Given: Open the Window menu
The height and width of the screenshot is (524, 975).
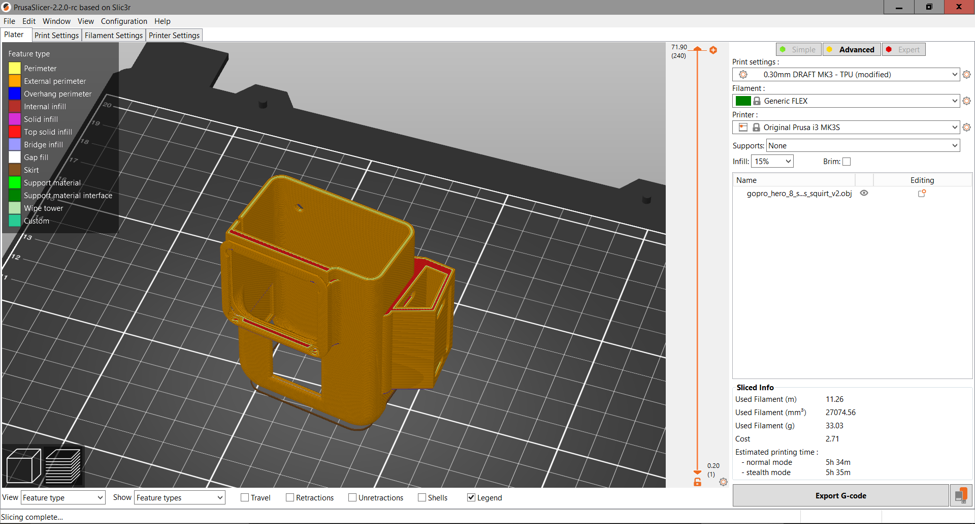Looking at the screenshot, I should [x=57, y=21].
